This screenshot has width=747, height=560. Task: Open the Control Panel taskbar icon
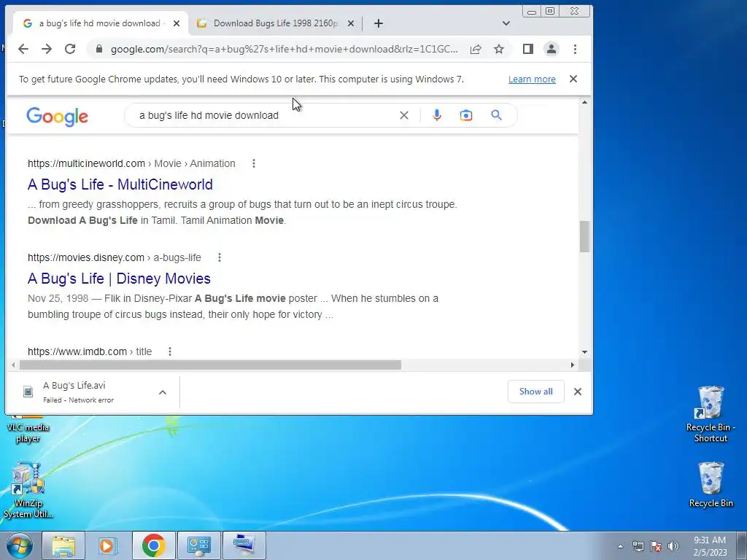[x=198, y=545]
